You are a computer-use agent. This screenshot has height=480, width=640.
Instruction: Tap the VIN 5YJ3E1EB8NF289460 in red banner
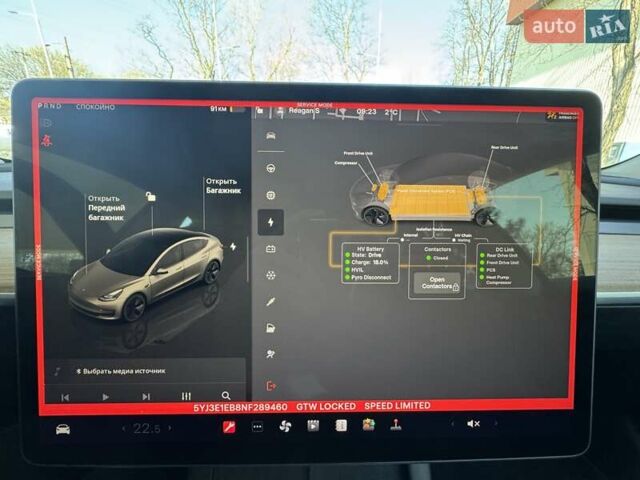[x=240, y=407]
